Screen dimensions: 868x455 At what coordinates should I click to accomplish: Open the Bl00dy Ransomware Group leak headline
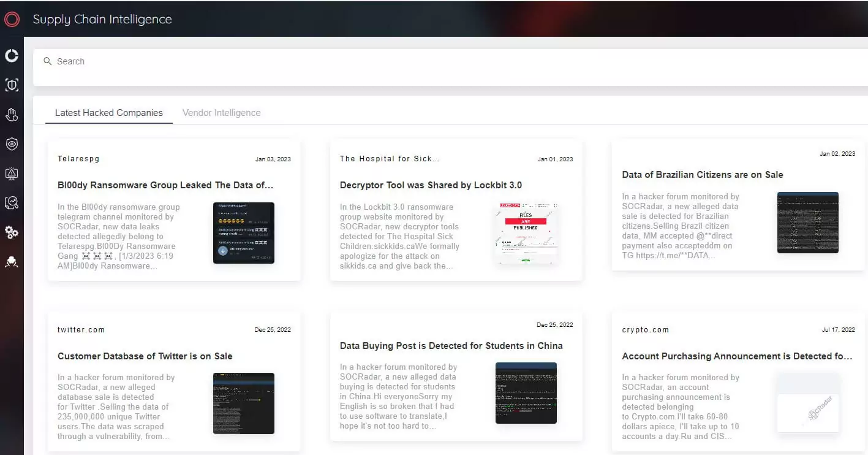click(165, 185)
